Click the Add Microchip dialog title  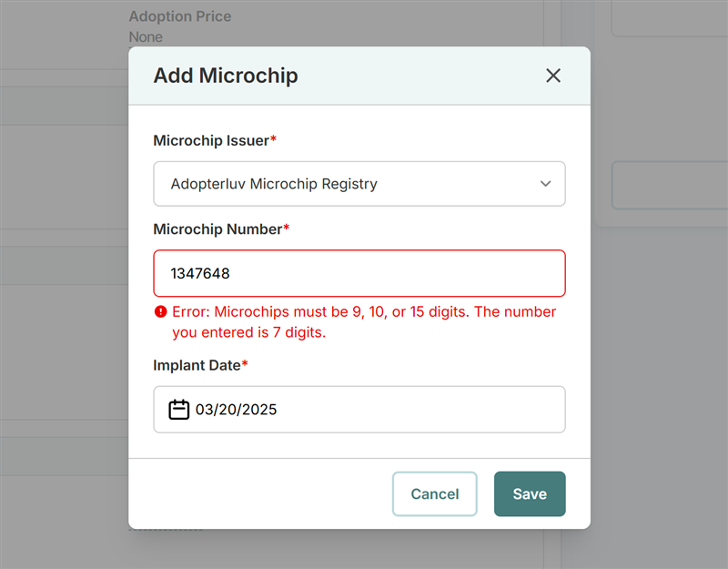pyautogui.click(x=226, y=76)
